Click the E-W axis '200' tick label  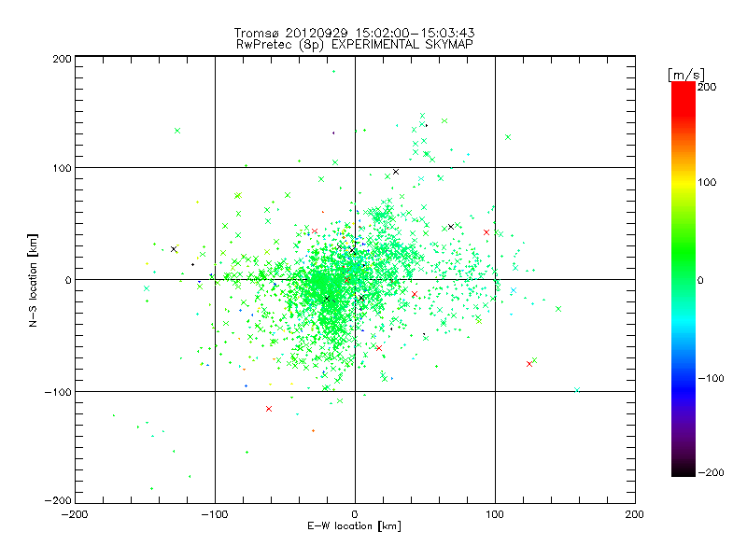coord(634,514)
